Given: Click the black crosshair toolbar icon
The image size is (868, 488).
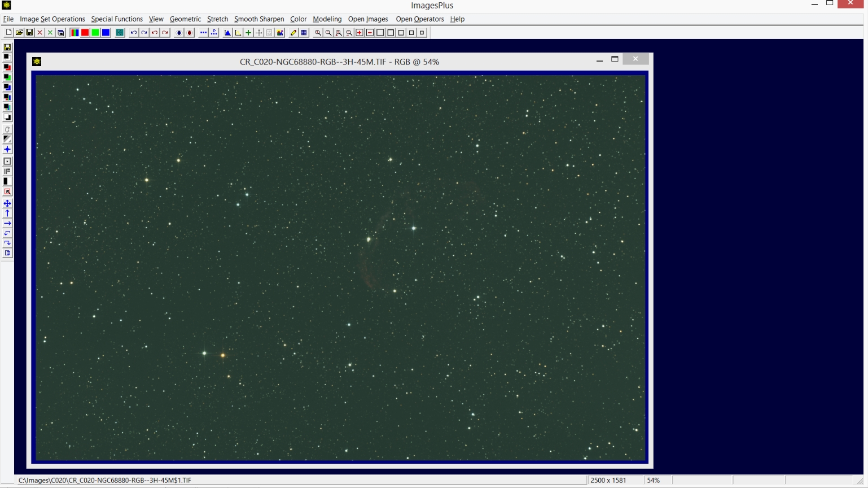Looking at the screenshot, I should [x=258, y=33].
